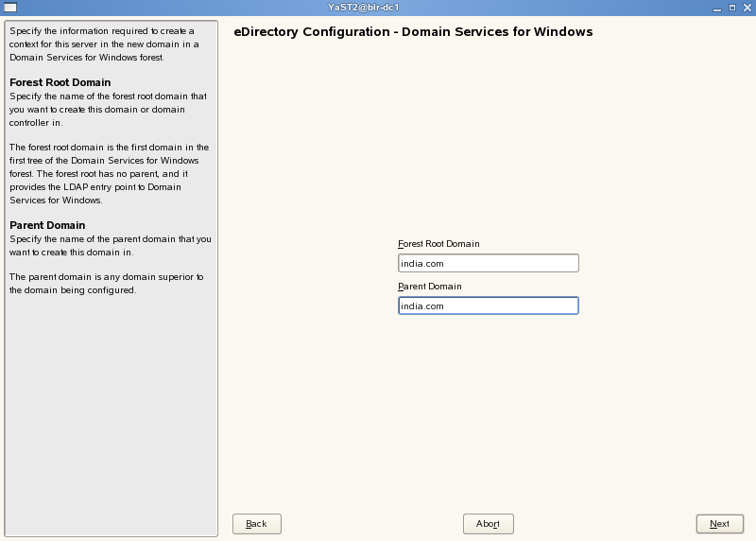Select the Forest Root Domain help heading
756x541 pixels.
pos(60,82)
